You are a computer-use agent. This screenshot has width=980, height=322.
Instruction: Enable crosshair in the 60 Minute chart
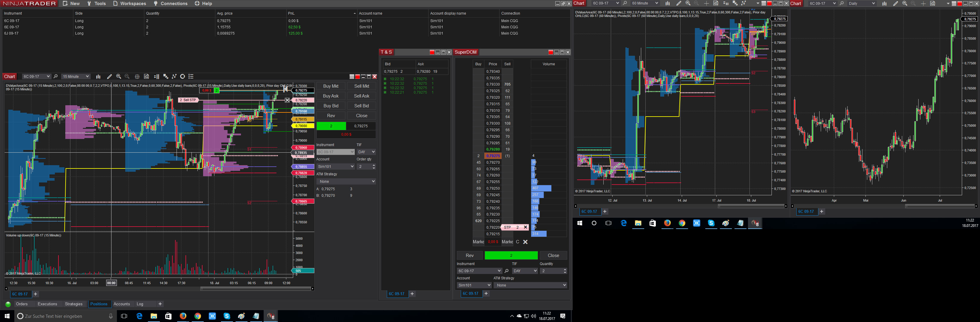point(707,3)
